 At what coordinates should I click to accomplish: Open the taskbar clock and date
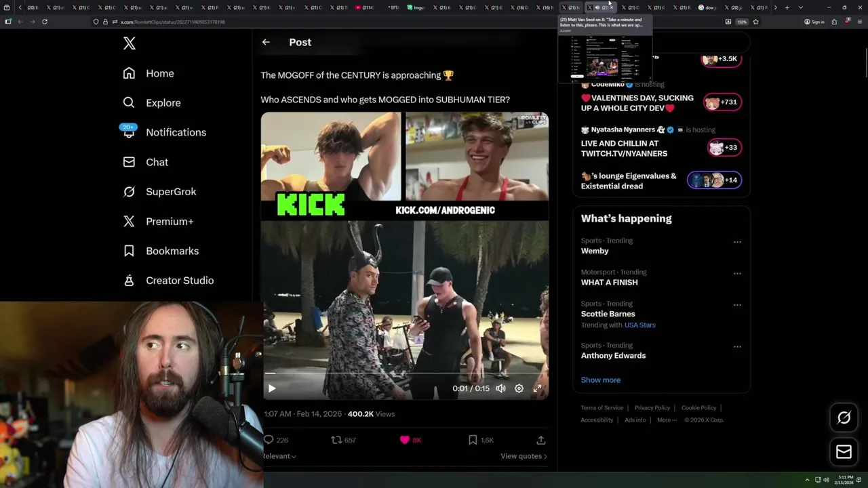click(x=845, y=480)
